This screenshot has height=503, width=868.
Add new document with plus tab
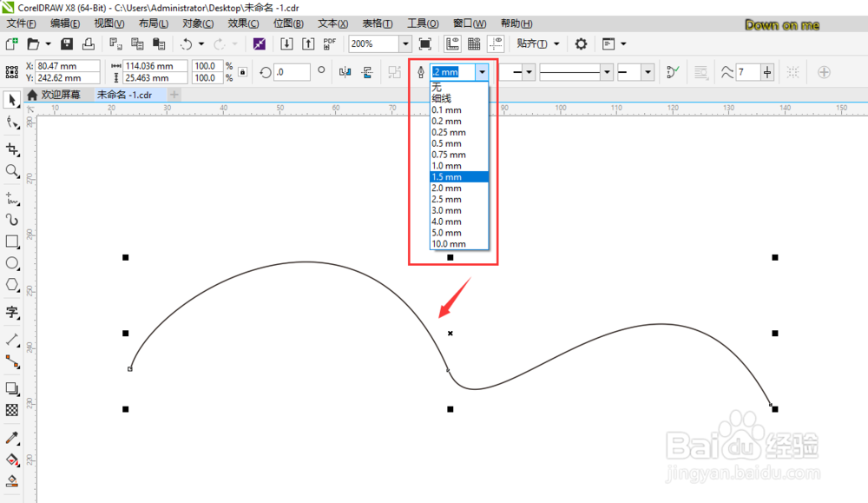pyautogui.click(x=174, y=95)
